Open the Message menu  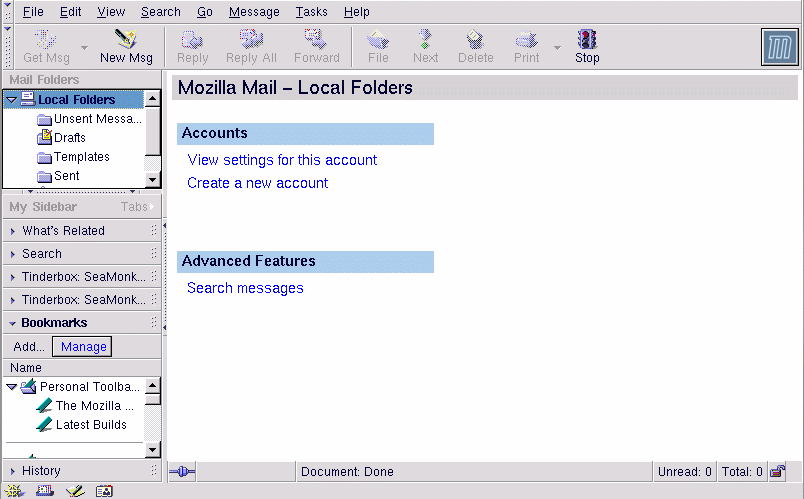(x=254, y=12)
